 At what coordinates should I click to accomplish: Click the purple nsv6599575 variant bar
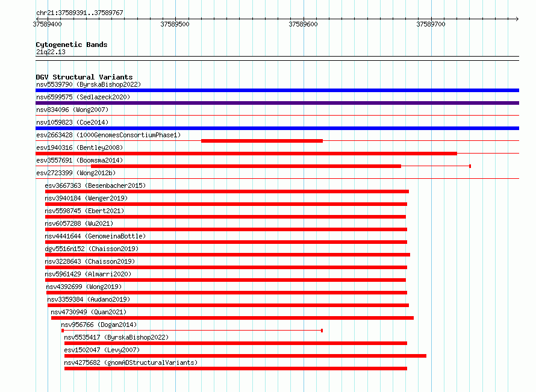coord(277,103)
